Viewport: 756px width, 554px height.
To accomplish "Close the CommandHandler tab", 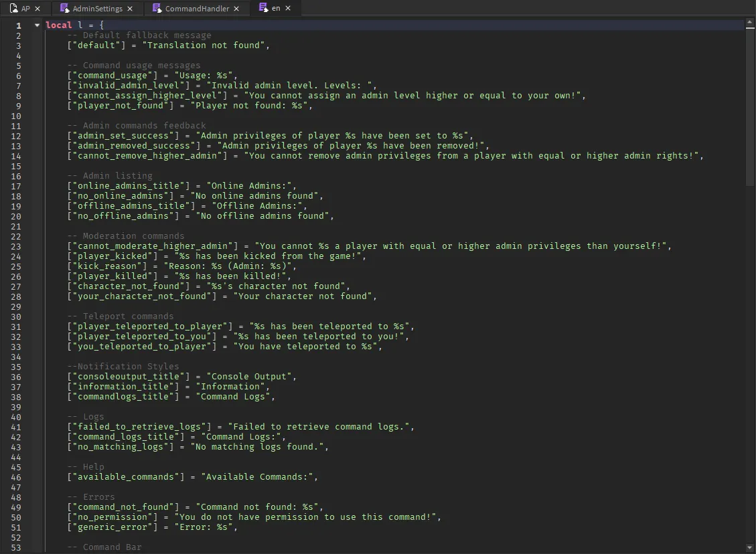I will tap(237, 9).
